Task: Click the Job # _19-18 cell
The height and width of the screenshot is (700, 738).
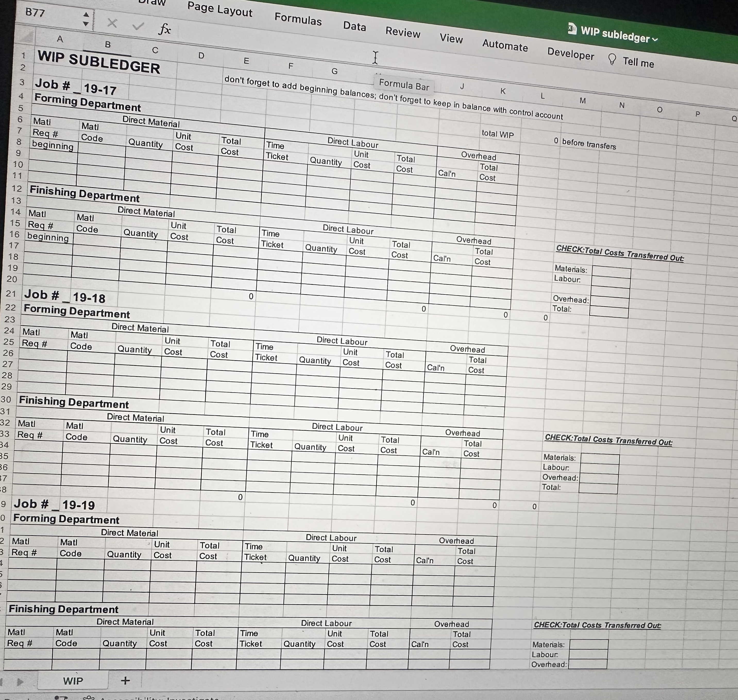Action: [65, 296]
